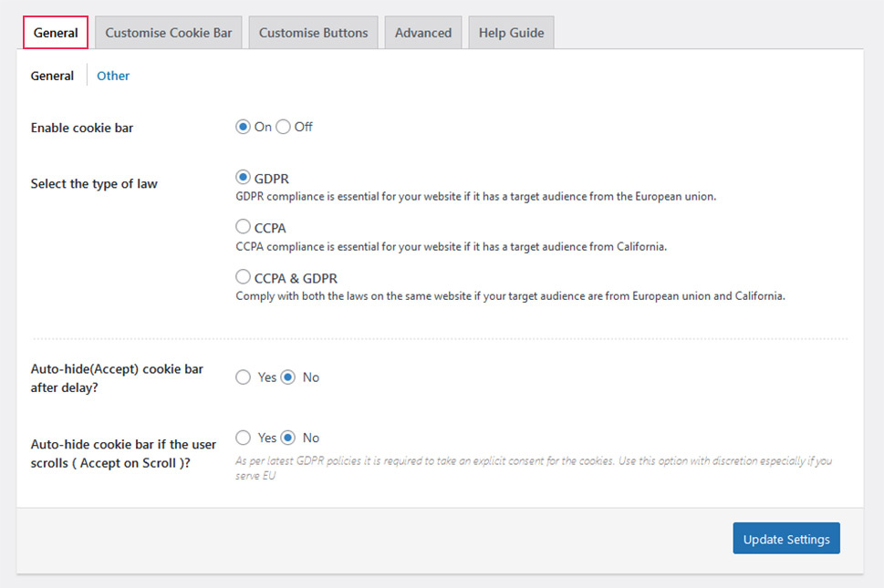Enable Yes for auto-hide after delay

[x=244, y=377]
